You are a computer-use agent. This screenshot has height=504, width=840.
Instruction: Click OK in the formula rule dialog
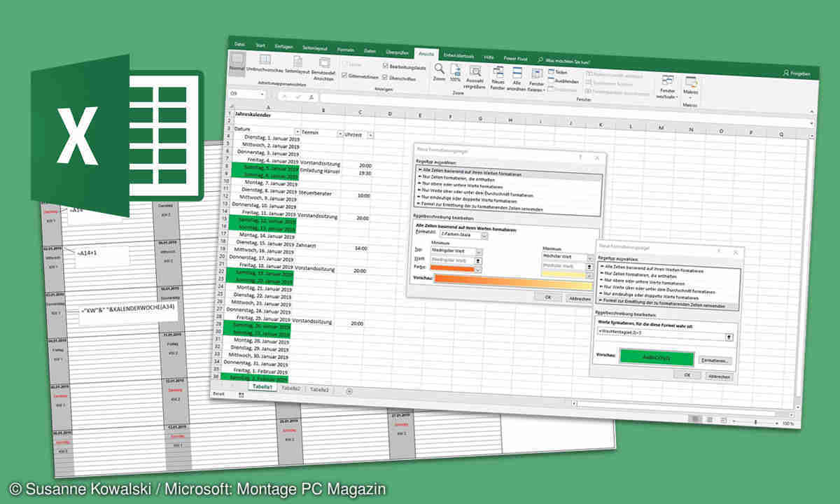[x=687, y=374]
